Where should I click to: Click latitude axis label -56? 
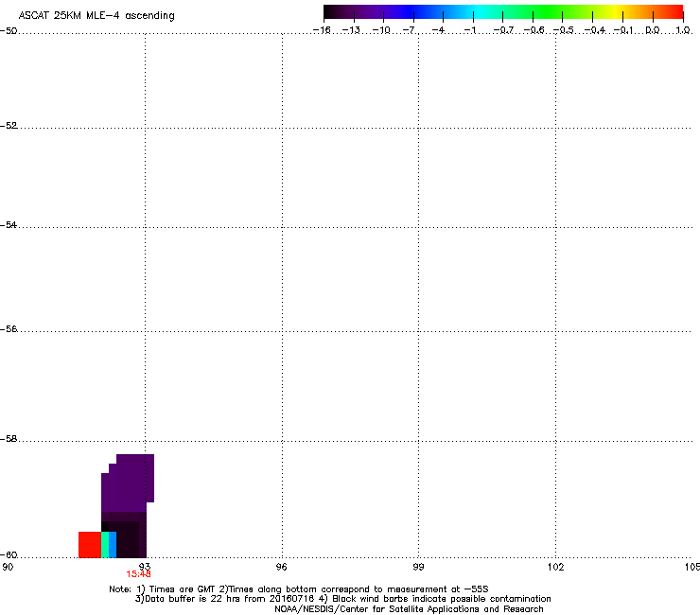coord(9,329)
